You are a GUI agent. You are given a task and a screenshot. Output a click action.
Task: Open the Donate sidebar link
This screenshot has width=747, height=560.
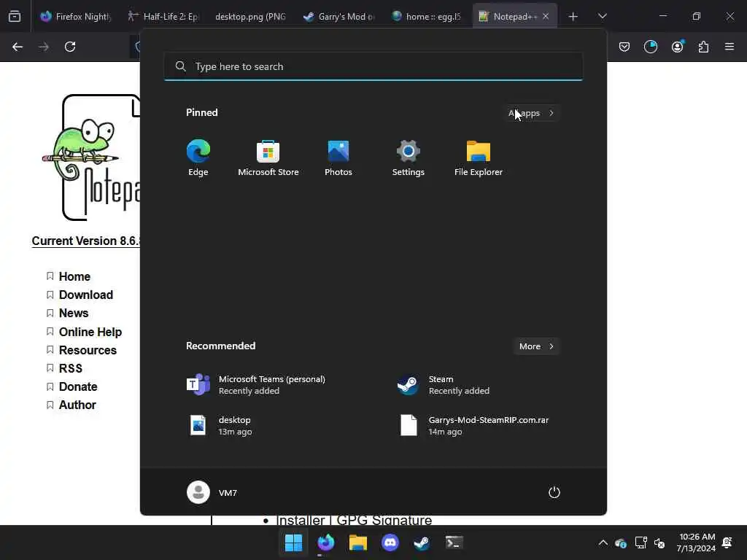(78, 386)
